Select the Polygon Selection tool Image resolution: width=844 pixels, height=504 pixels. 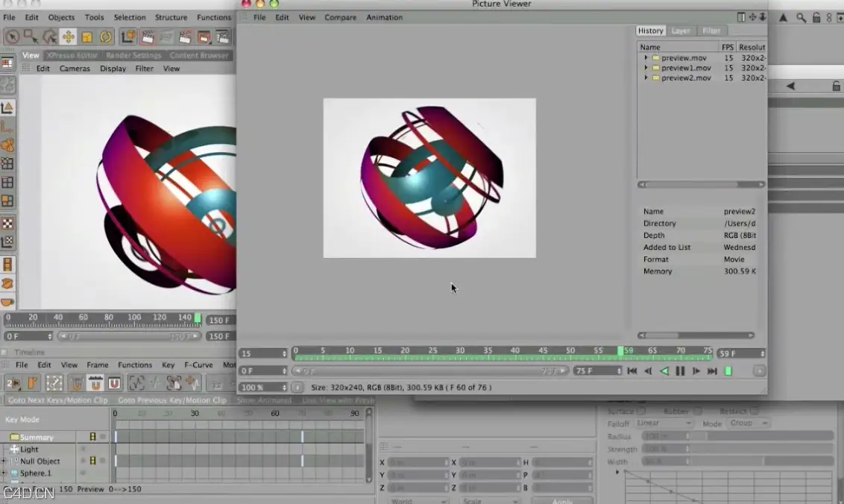coord(49,37)
